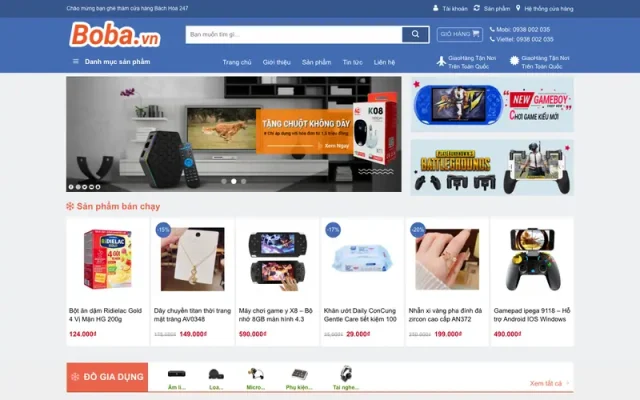Expand Danh mục sản phẩm category menu
Viewport: 640px width, 400px height.
click(118, 62)
